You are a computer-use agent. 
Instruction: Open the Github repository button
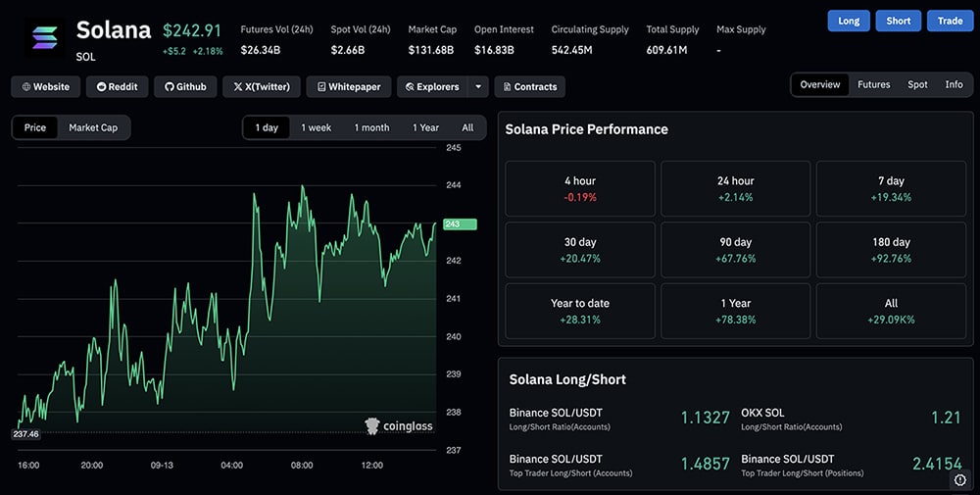[x=185, y=87]
